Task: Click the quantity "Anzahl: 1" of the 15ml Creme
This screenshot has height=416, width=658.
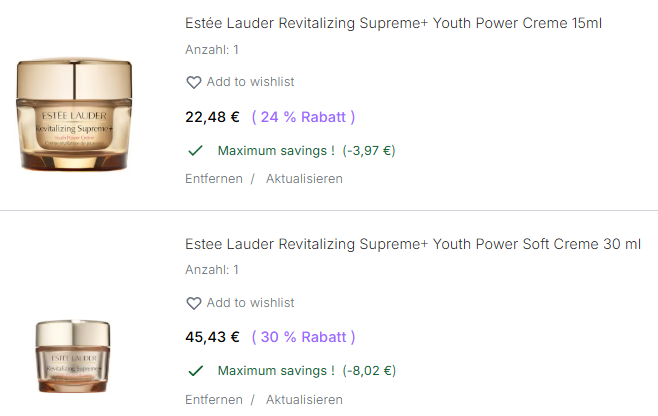Action: click(212, 50)
